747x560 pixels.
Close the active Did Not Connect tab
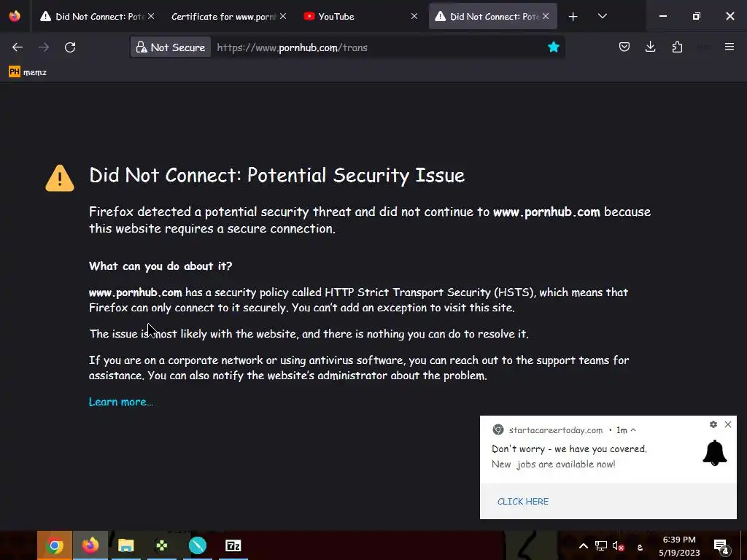point(546,16)
